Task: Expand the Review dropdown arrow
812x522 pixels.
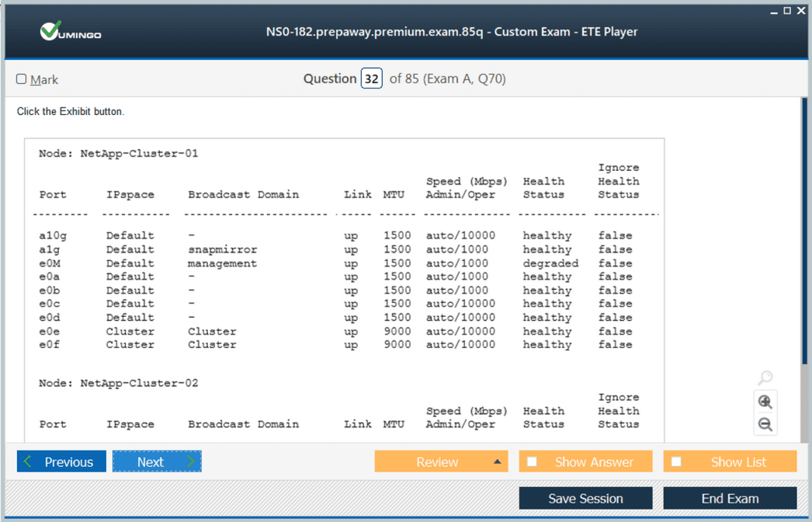Action: point(497,461)
